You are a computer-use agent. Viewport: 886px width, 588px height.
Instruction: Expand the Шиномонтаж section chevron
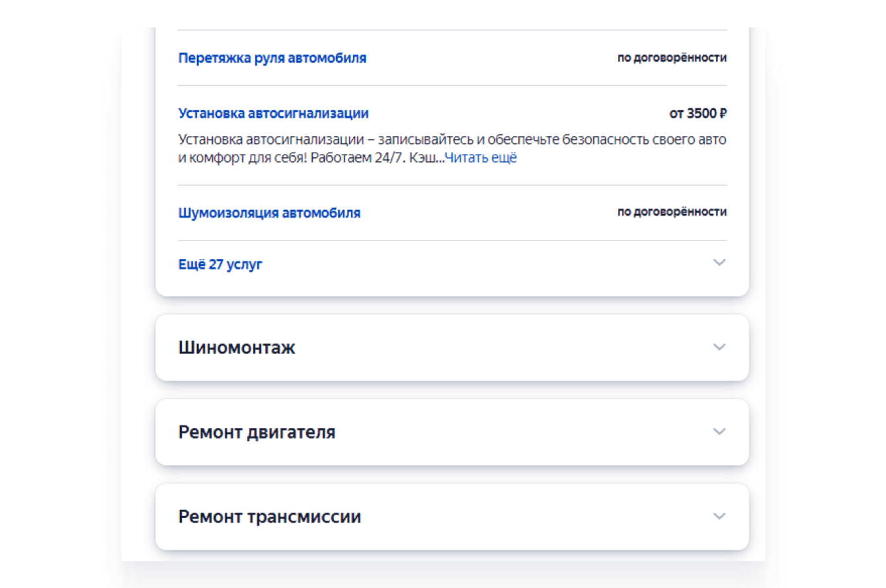click(x=719, y=347)
